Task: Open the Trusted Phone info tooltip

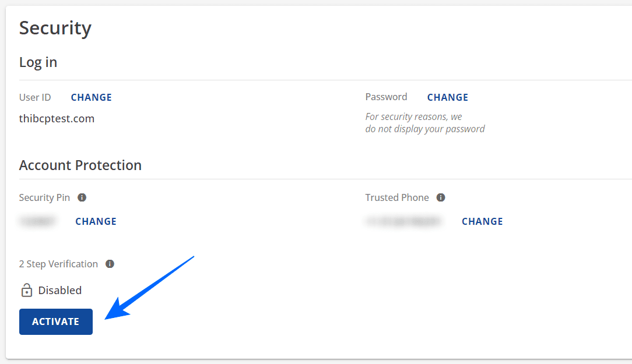Action: (x=441, y=197)
